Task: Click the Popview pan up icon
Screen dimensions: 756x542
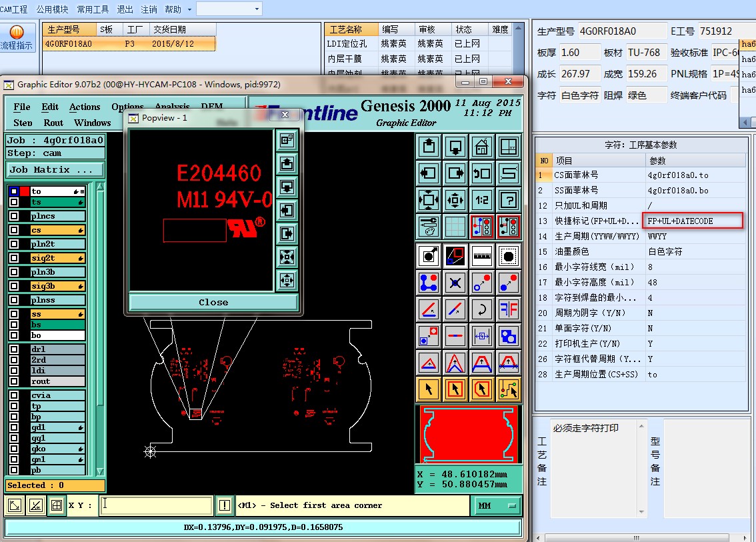Action: click(287, 163)
